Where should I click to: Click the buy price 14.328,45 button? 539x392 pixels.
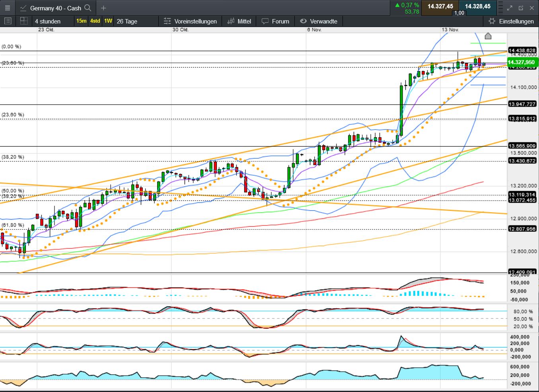[478, 6]
